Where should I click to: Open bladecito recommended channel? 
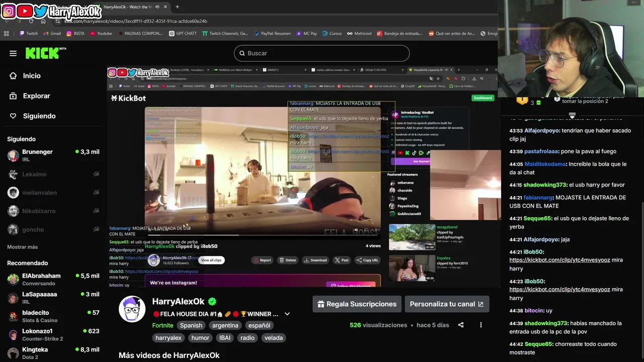click(x=53, y=316)
